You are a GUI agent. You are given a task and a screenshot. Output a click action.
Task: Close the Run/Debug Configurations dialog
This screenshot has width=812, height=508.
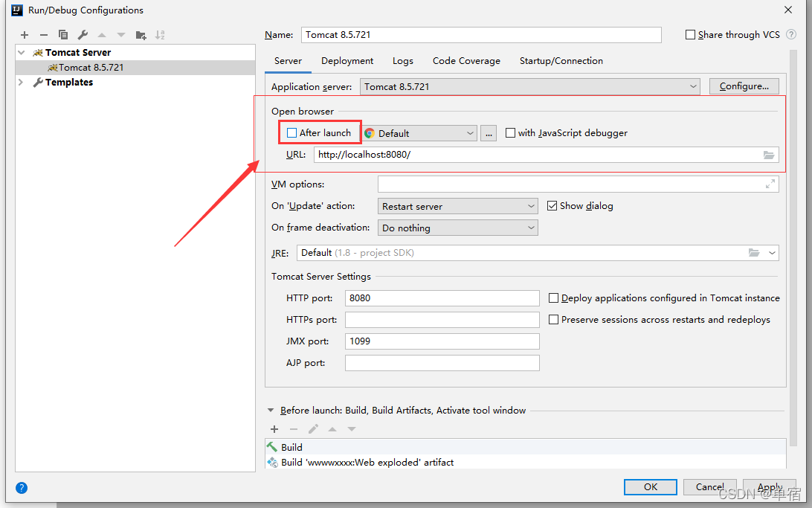(788, 10)
